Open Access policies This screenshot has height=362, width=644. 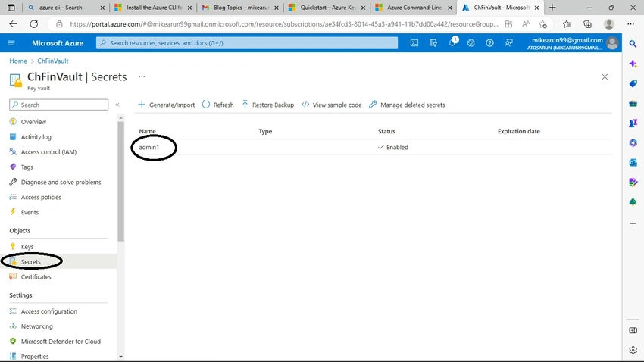tap(41, 198)
